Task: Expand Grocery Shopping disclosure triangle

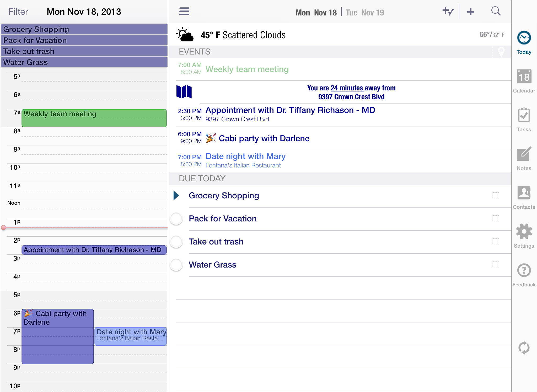Action: tap(176, 195)
